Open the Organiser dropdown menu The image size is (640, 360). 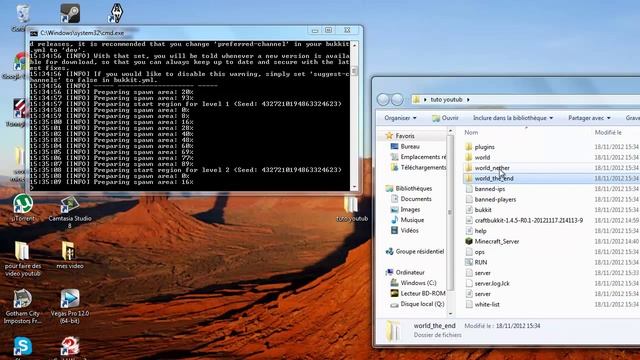[x=400, y=118]
